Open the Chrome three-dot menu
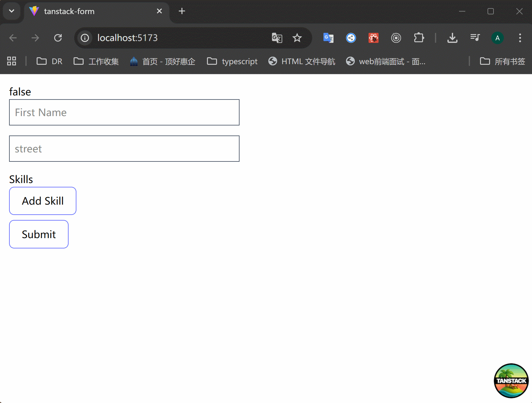This screenshot has height=403, width=532. [520, 38]
